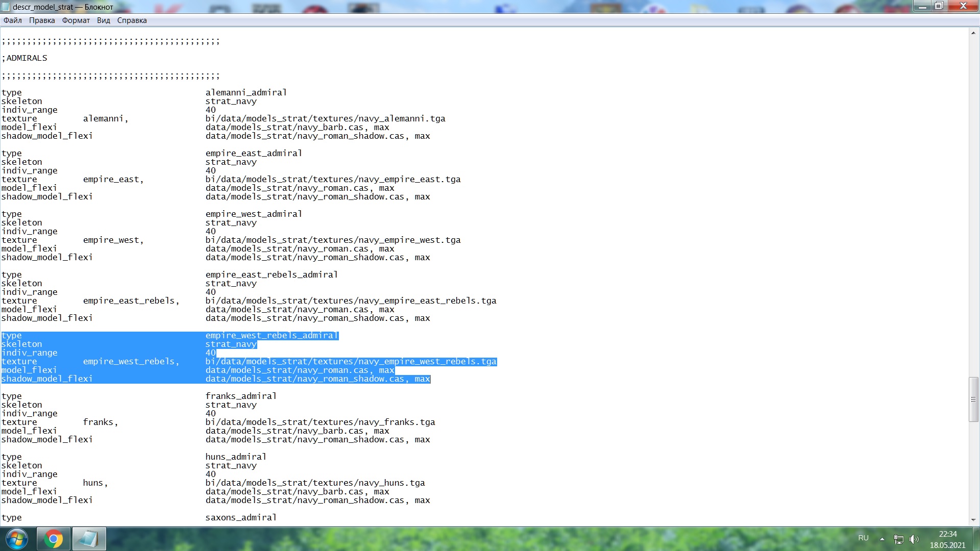The width and height of the screenshot is (980, 551).
Task: Click the RU language indicator
Action: (x=863, y=538)
